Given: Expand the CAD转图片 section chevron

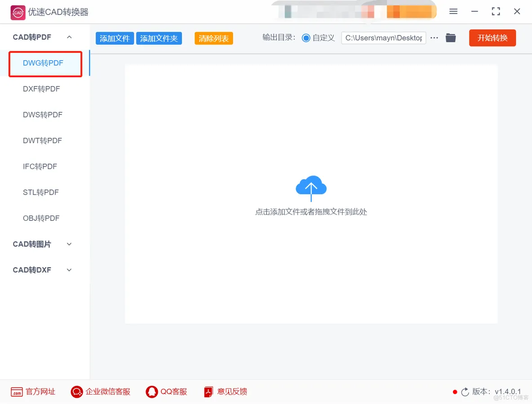Looking at the screenshot, I should click(69, 244).
